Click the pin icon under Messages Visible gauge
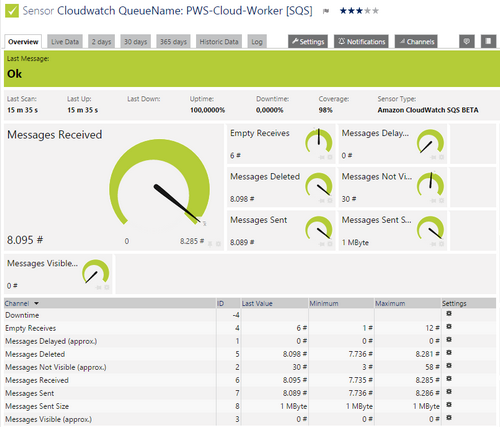Image resolution: width=500 pixels, height=427 pixels. (99, 287)
